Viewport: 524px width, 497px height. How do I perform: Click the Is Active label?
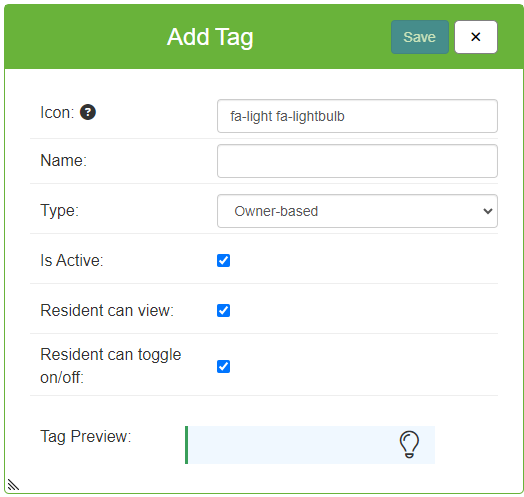pos(72,260)
